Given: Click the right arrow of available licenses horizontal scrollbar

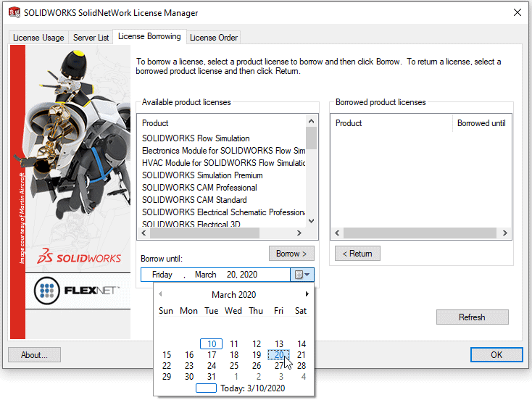Looking at the screenshot, I should pyautogui.click(x=299, y=233).
